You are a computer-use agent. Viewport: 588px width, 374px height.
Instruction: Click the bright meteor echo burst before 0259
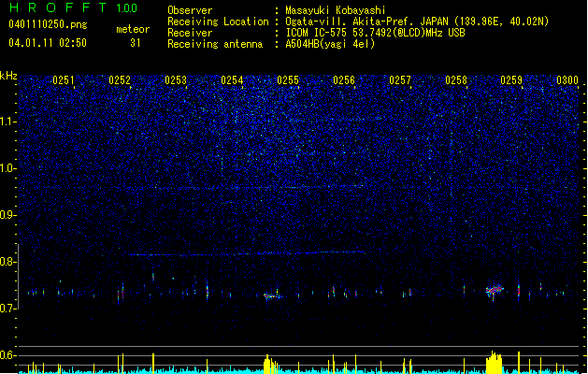pyautogui.click(x=495, y=291)
